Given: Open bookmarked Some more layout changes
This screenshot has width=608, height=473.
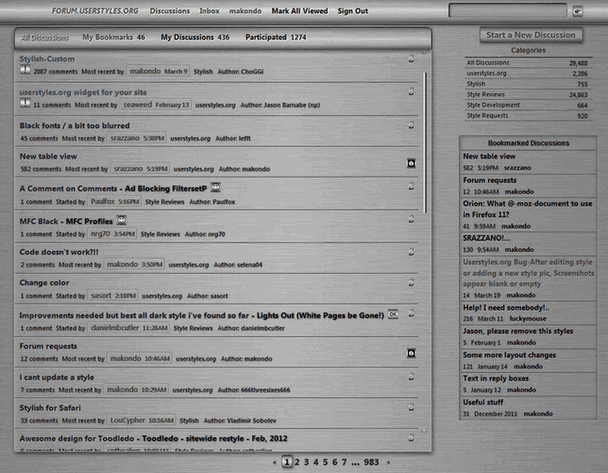Looking at the screenshot, I should [509, 355].
